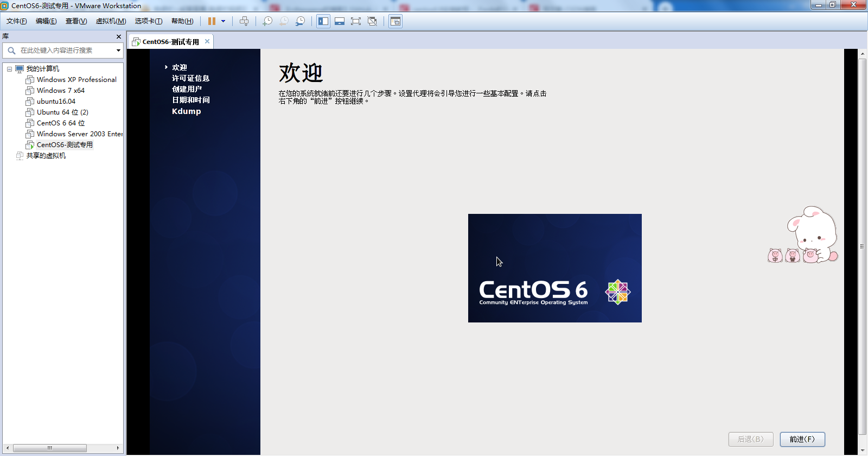Click the ubuntu16.04 VM icon
This screenshot has height=456, width=868.
point(30,102)
